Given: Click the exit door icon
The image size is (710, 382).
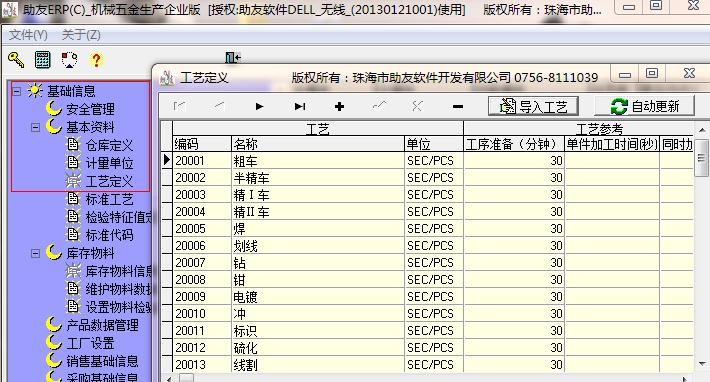Looking at the screenshot, I should click(233, 57).
